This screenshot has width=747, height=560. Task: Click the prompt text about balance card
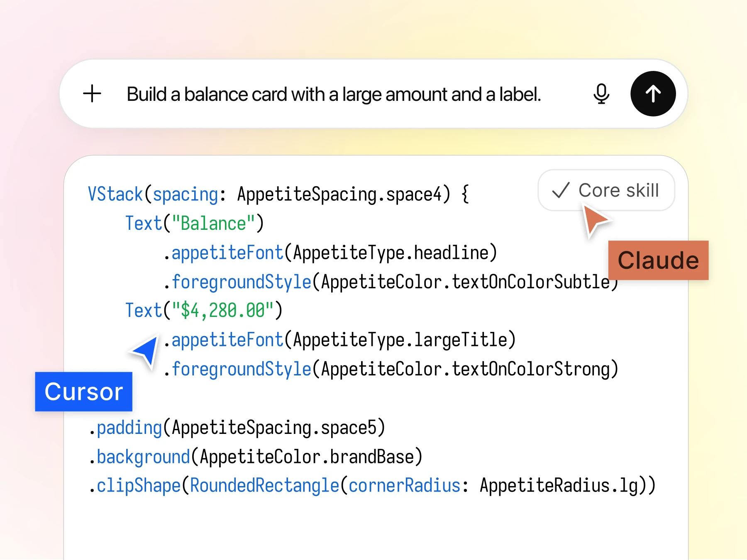[x=334, y=95]
